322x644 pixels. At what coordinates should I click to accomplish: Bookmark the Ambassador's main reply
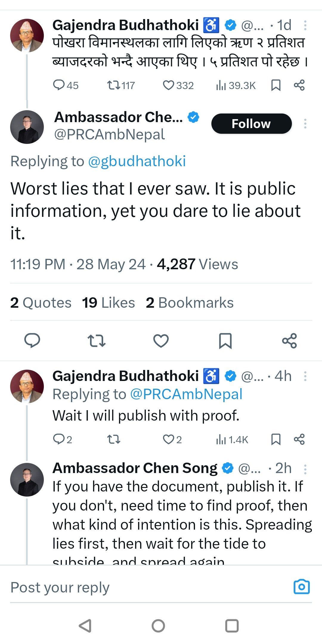[x=225, y=341]
